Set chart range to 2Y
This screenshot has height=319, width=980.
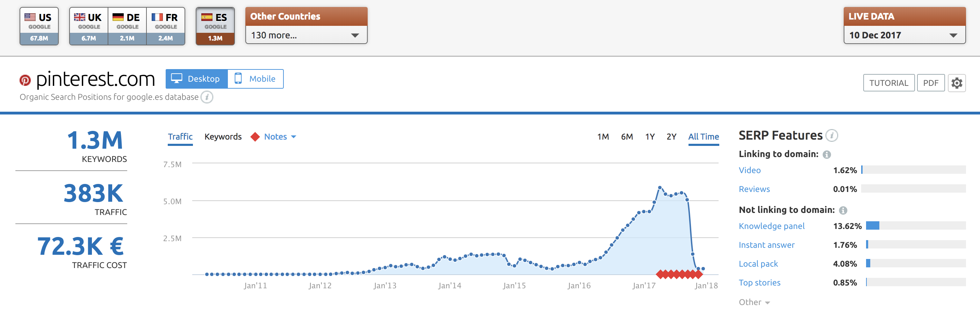click(x=671, y=137)
